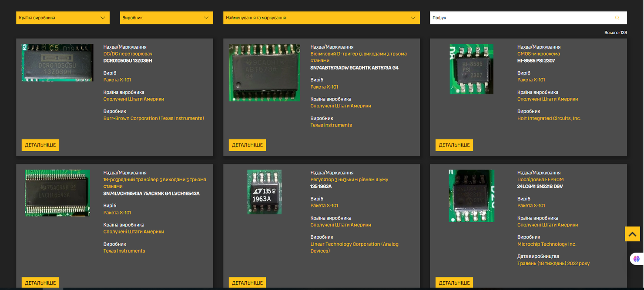
Task: Click the brain accessibility widget icon
Action: point(636,259)
